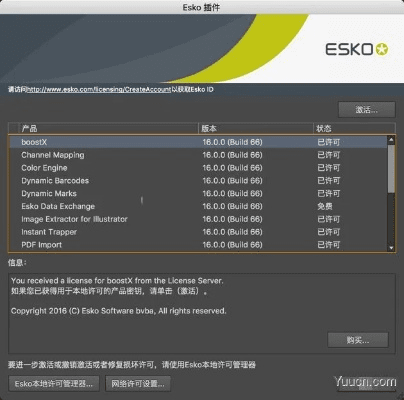Open the esko.com CreateAccount licensing link
The width and height of the screenshot is (404, 400).
[x=99, y=89]
